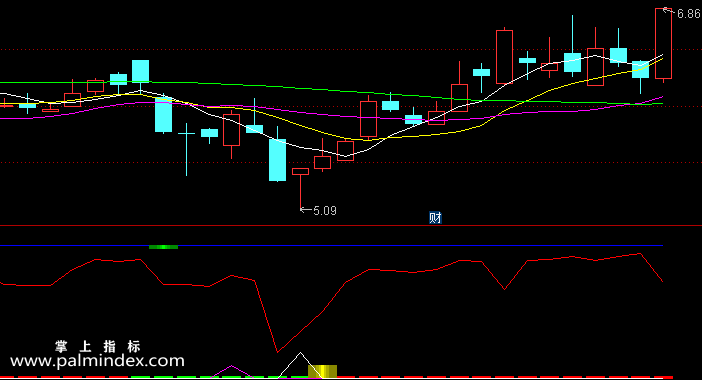Select the red candle with long lower shadow at 5.09
This screenshot has width=702, height=380.
[300, 188]
